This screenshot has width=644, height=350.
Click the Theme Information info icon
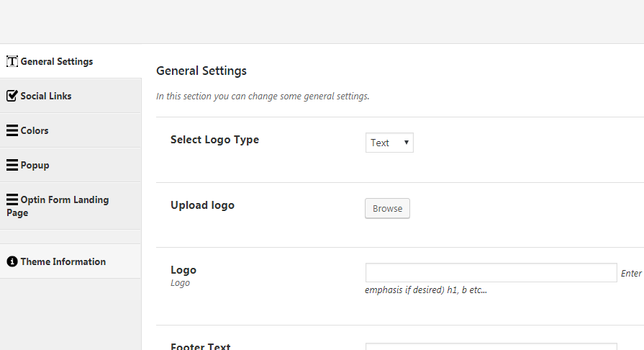12,261
